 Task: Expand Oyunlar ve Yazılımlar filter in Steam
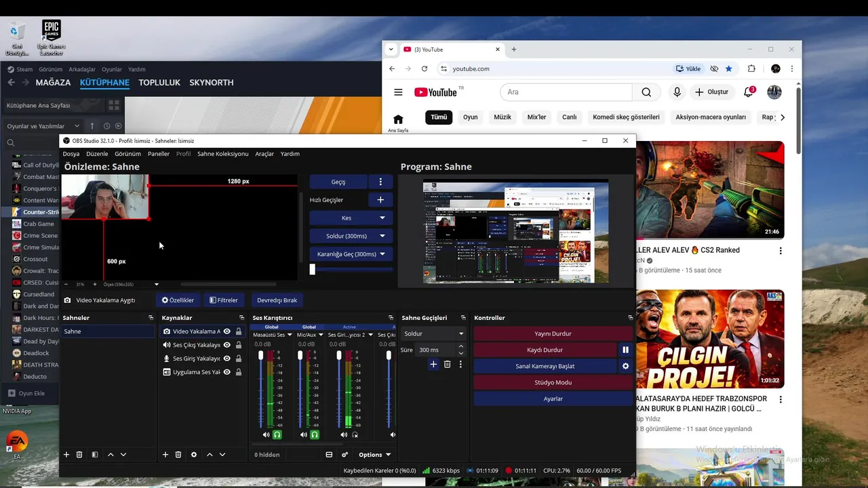(x=77, y=126)
